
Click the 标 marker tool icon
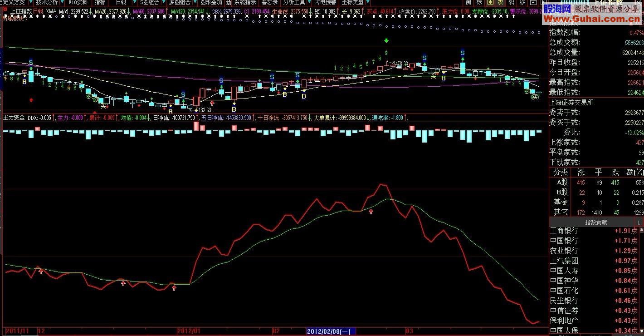pyautogui.click(x=479, y=2)
